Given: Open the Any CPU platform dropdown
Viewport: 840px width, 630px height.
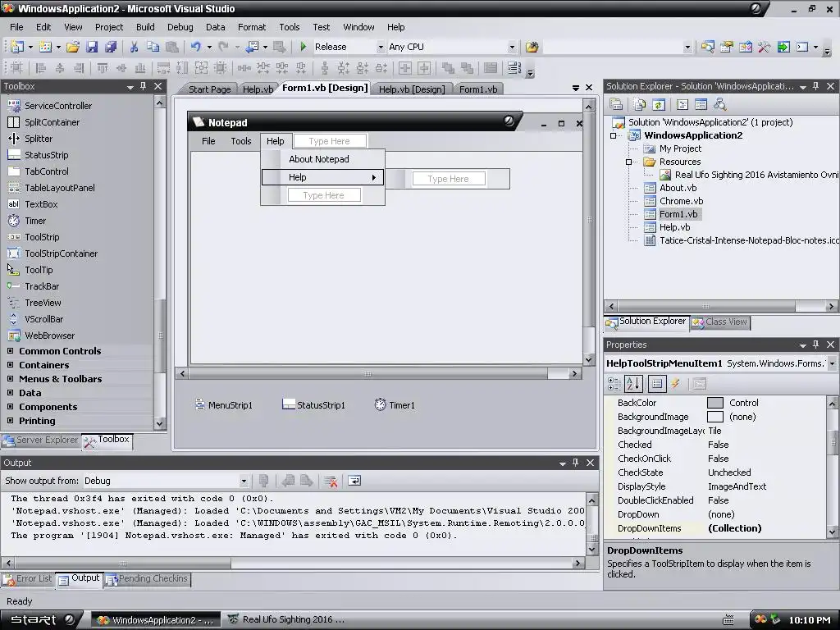Looking at the screenshot, I should click(512, 47).
